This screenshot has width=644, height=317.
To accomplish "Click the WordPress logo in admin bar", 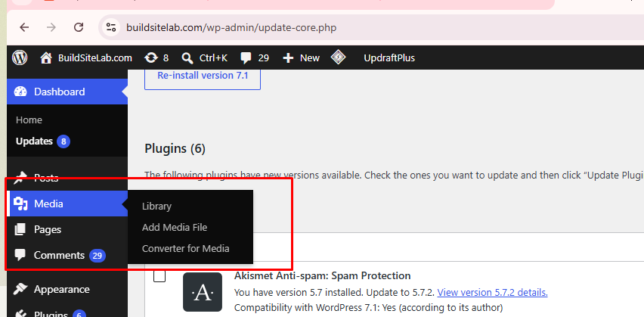I will coord(20,58).
